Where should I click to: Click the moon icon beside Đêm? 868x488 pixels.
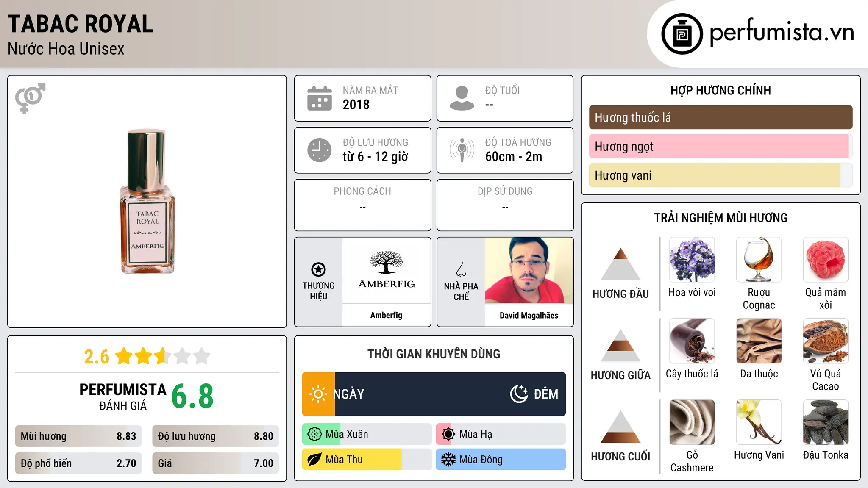[x=519, y=394]
